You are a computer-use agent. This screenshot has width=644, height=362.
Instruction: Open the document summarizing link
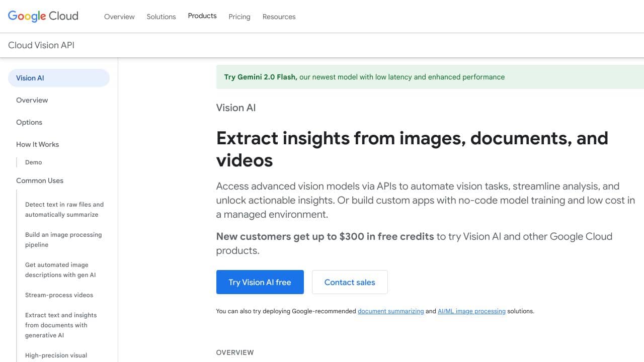point(391,311)
